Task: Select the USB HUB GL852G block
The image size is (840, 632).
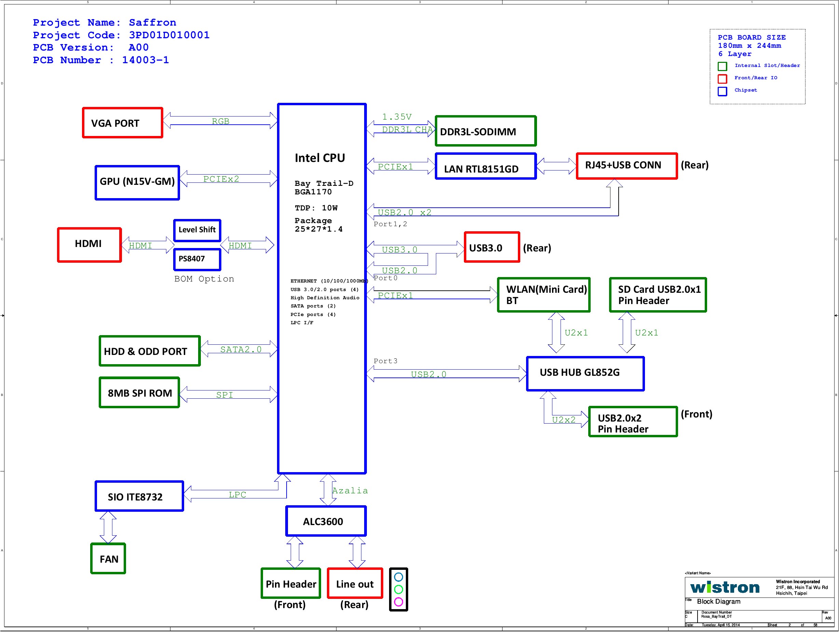Action: click(x=586, y=374)
